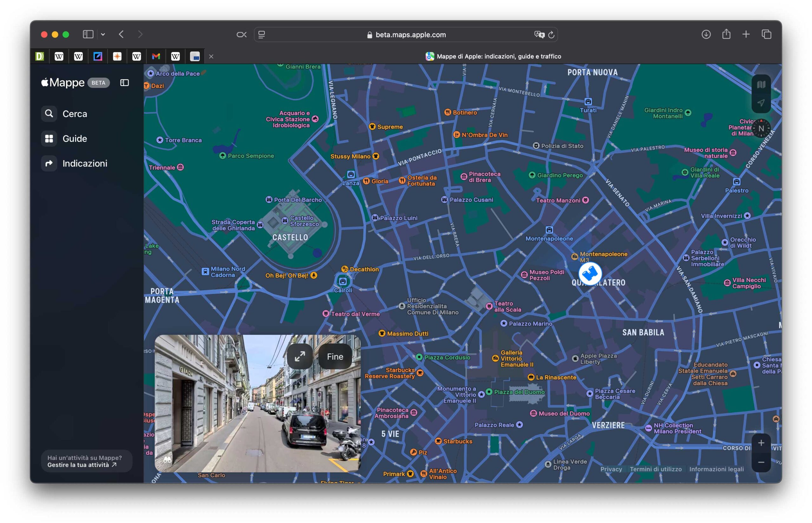Click the binoculars Look Around marker
The image size is (812, 523).
590,273
